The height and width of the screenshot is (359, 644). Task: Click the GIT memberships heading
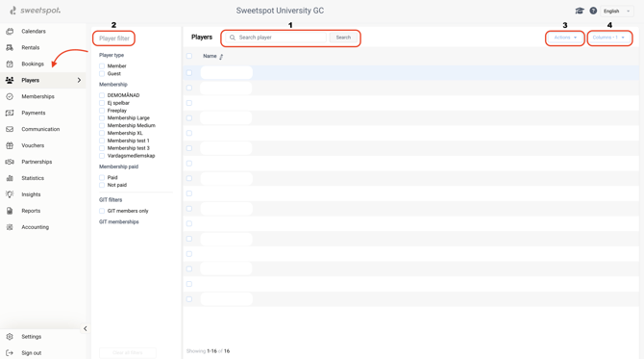coord(118,221)
